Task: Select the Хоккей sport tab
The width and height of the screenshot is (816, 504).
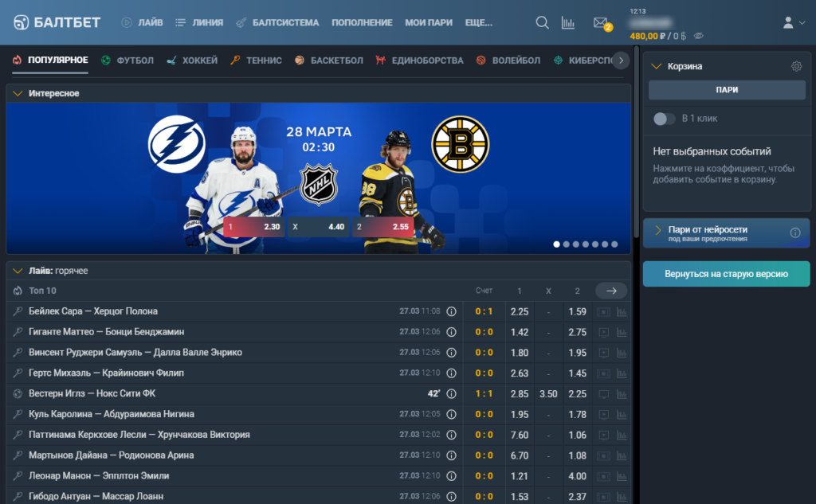Action: click(x=192, y=61)
